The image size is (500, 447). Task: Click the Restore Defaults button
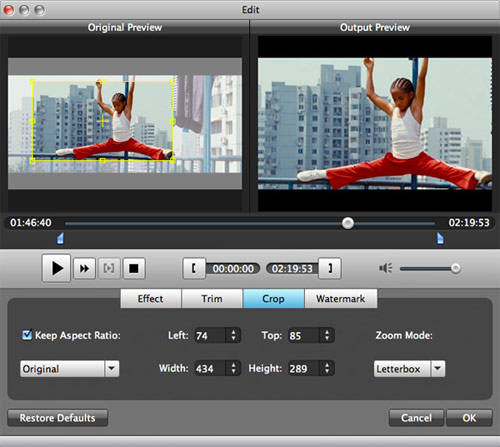(x=58, y=418)
